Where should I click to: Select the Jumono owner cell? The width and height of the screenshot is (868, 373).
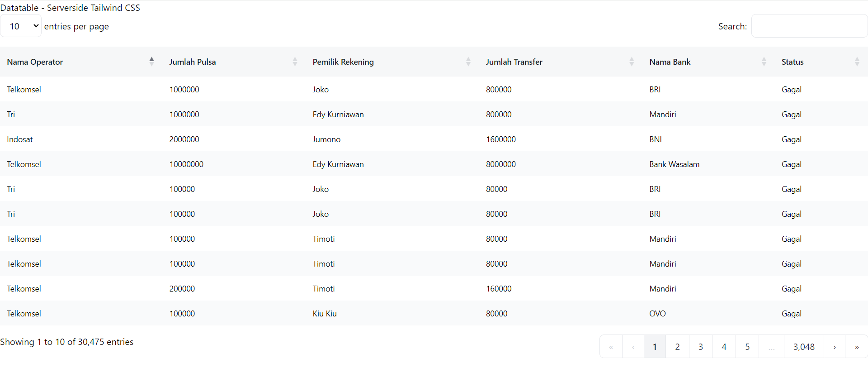pos(326,139)
